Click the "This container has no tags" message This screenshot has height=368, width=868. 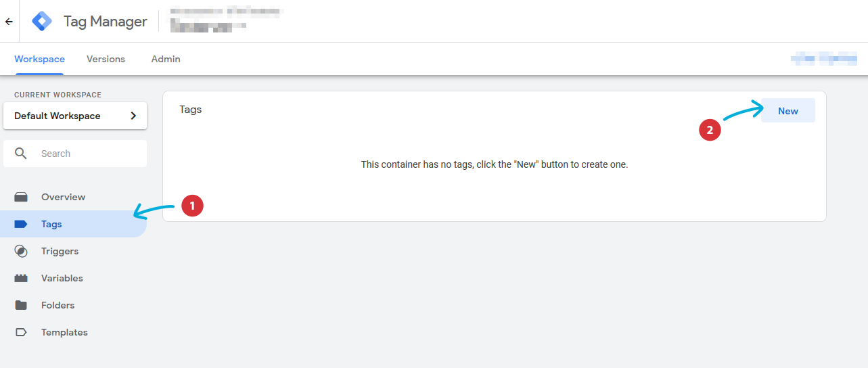point(495,164)
